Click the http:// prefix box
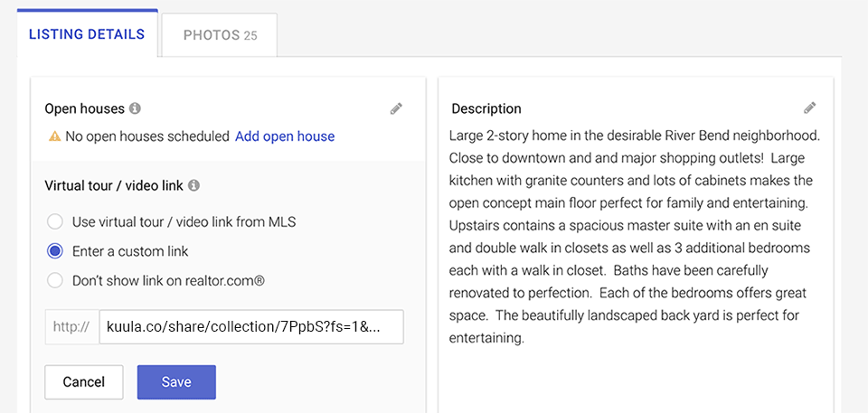868x413 pixels. (72, 326)
